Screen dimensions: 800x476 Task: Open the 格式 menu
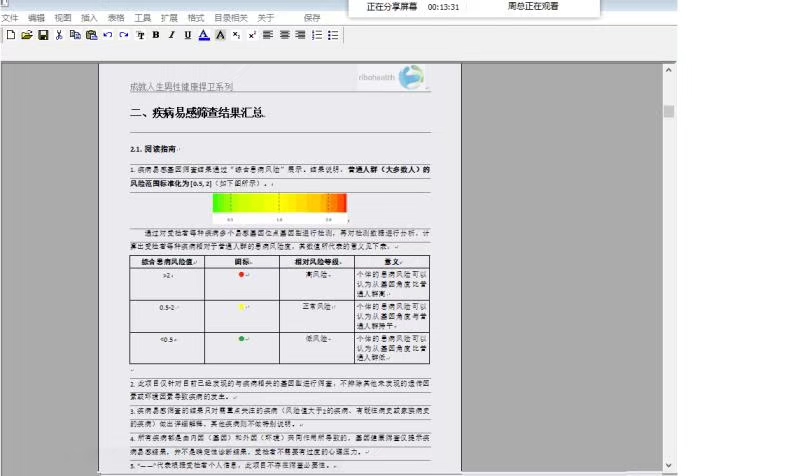(x=196, y=18)
